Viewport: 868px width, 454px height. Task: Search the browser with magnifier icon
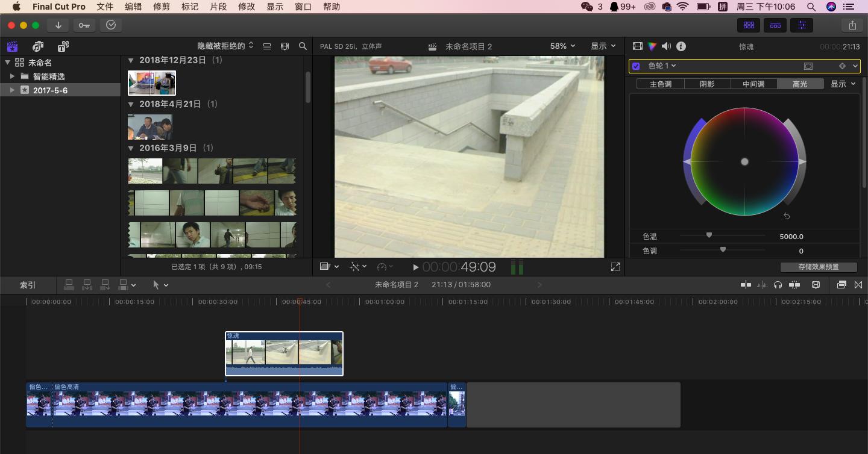[x=303, y=46]
